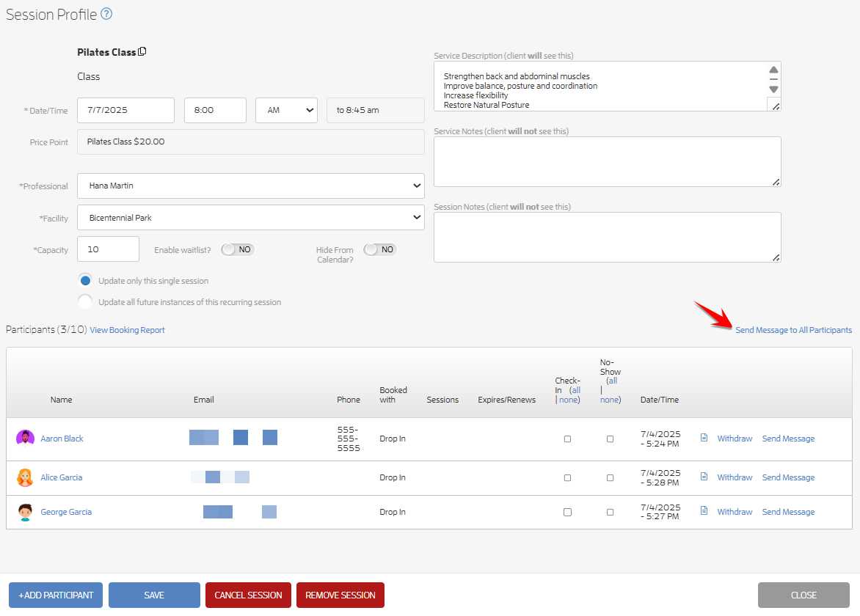
Task: Open the note icon for Alice Garcia
Action: tap(704, 477)
